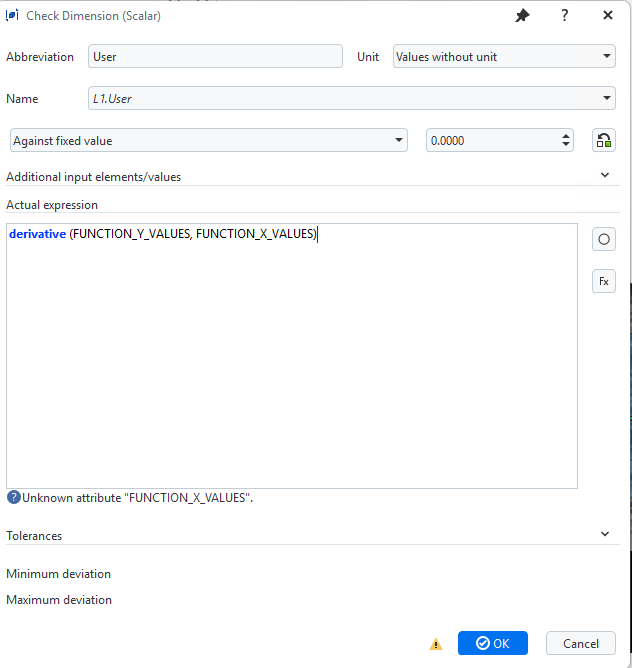Click the 0.0000 fixed value field

490,141
